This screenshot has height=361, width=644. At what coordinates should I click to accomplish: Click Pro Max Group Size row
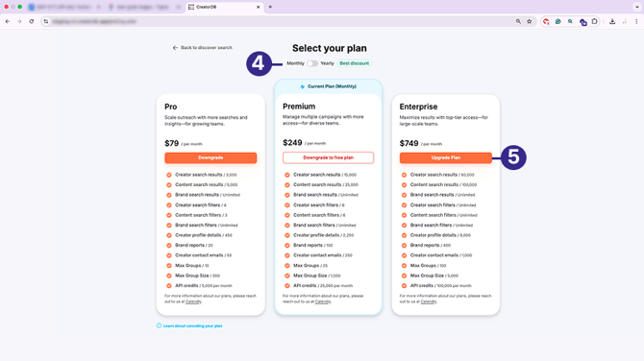pyautogui.click(x=193, y=276)
